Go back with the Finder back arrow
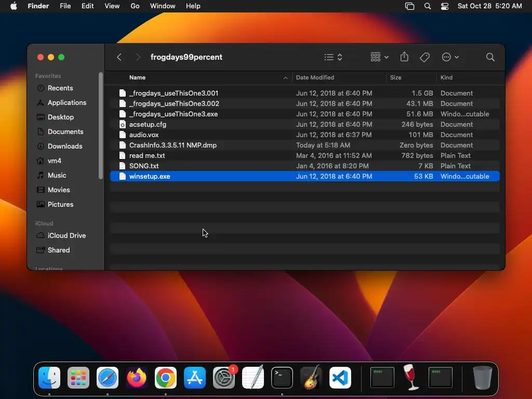Viewport: 532px width, 399px height. click(x=119, y=57)
